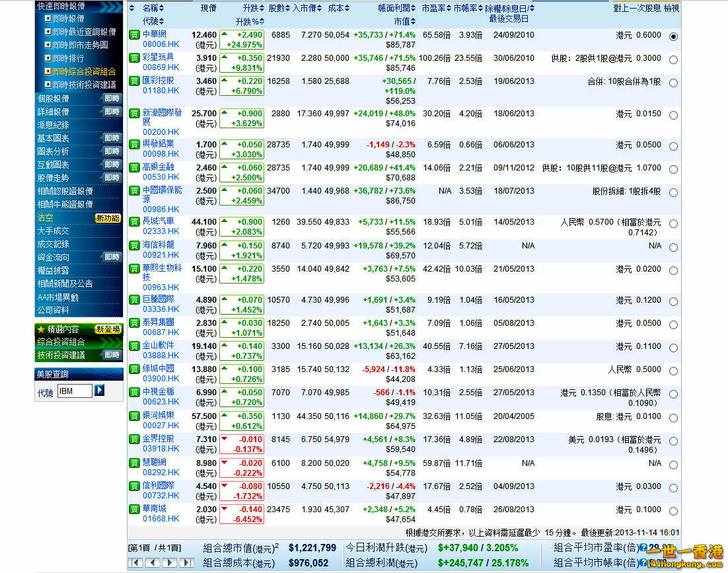The image size is (728, 573).
Task: Click the green buy icon for 銀河娛樂
Action: pyautogui.click(x=134, y=416)
